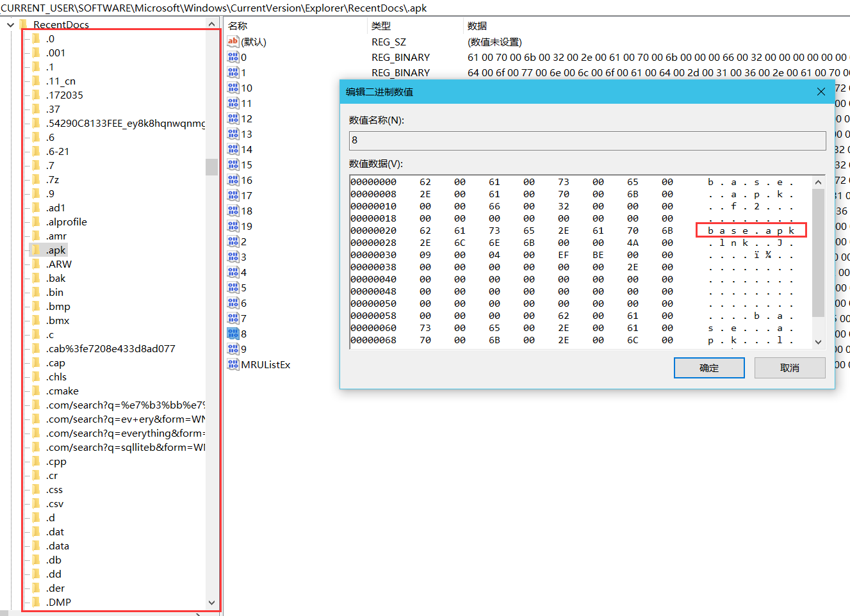Select the .chls tree item

(56, 377)
